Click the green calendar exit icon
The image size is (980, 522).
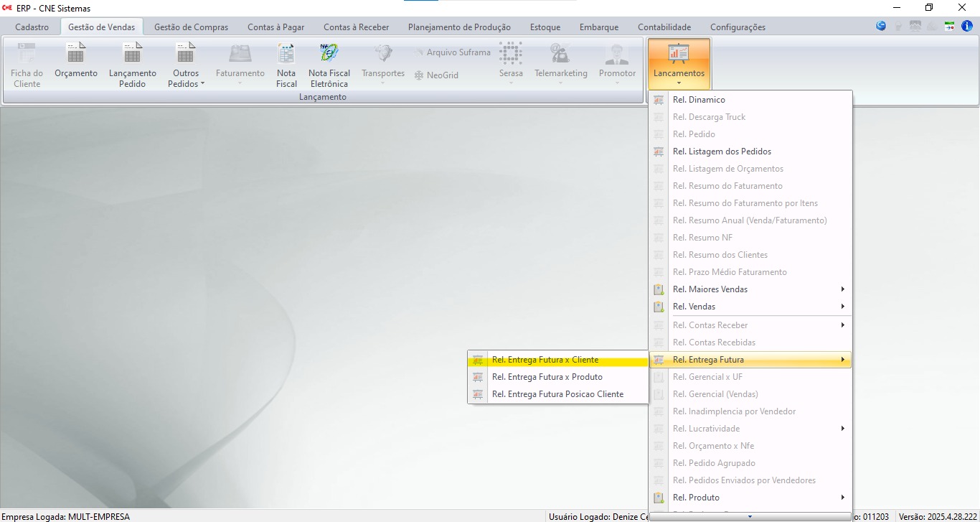tap(950, 26)
